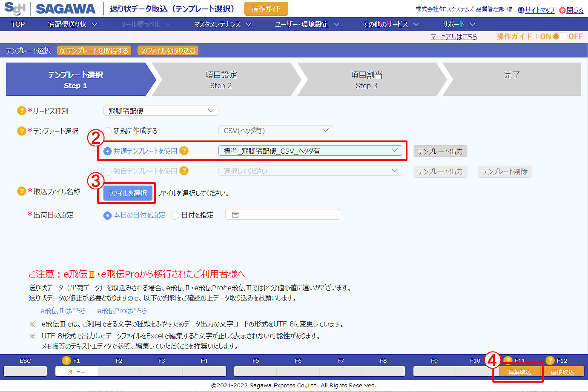Open the CSV(ヘッダ有) format dropdown

point(275,130)
